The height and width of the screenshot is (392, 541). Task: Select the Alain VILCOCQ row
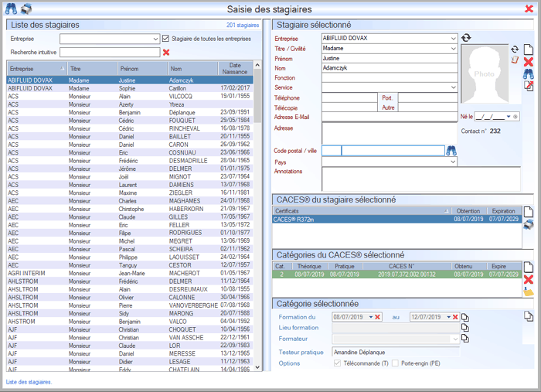pos(130,97)
